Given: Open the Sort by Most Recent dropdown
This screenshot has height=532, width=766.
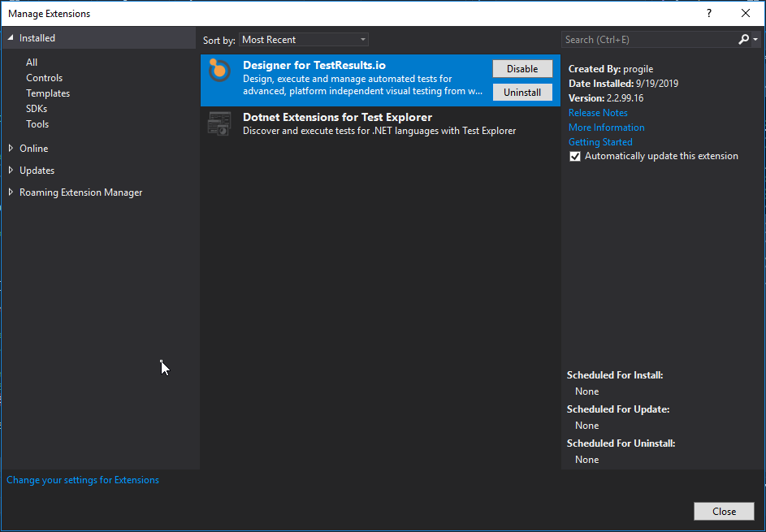Looking at the screenshot, I should pos(303,40).
